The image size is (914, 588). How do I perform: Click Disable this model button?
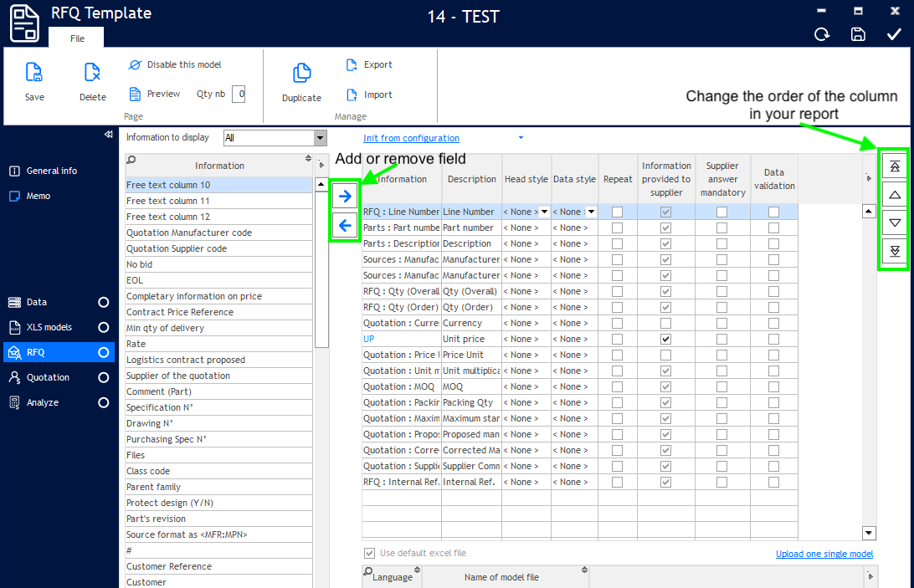pos(176,64)
